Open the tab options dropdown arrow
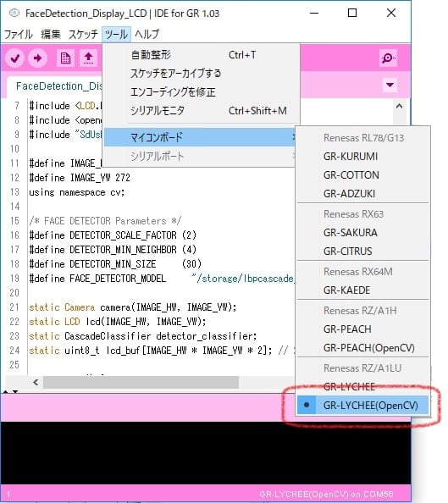The height and width of the screenshot is (503, 448). pyautogui.click(x=390, y=85)
